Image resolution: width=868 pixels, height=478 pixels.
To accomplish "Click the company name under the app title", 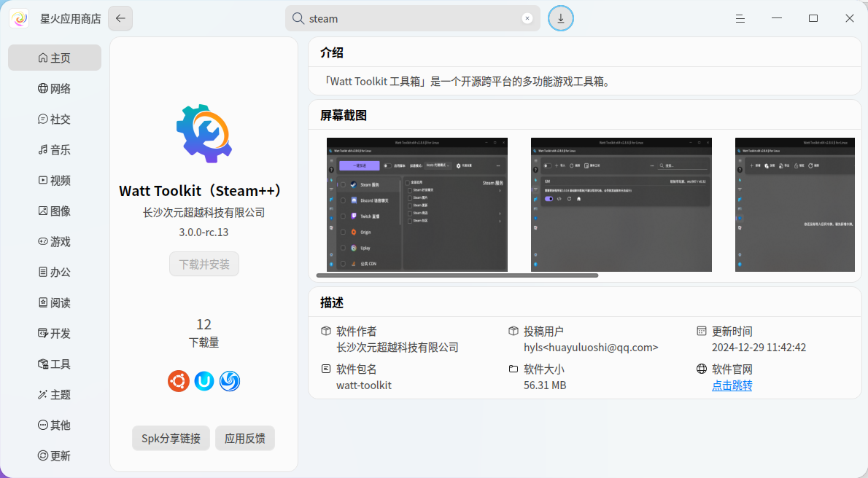I will pyautogui.click(x=204, y=213).
